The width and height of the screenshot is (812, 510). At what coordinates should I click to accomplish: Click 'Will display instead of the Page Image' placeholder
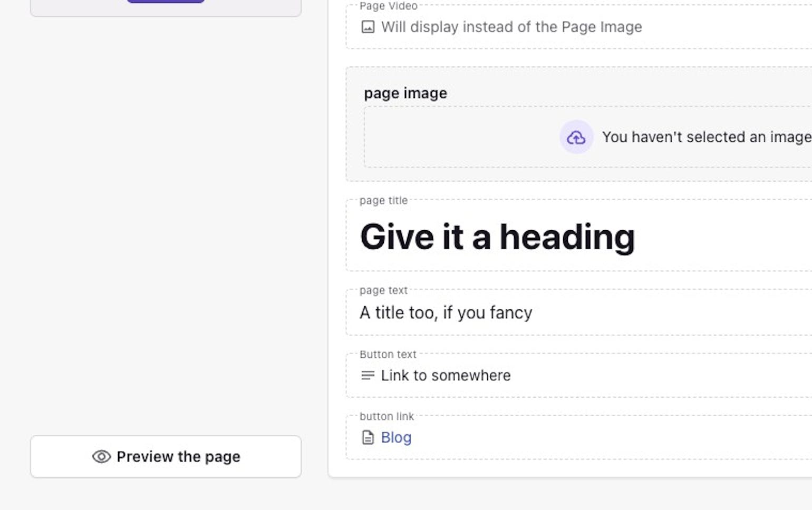511,27
